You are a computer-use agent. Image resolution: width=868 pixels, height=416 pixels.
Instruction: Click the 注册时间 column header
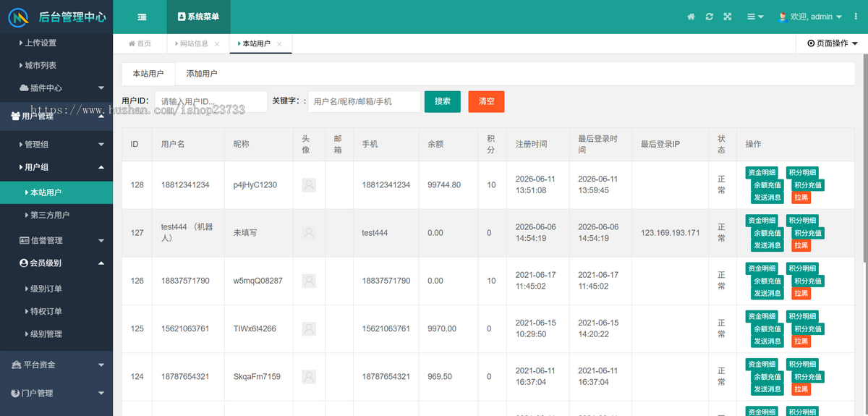[531, 144]
